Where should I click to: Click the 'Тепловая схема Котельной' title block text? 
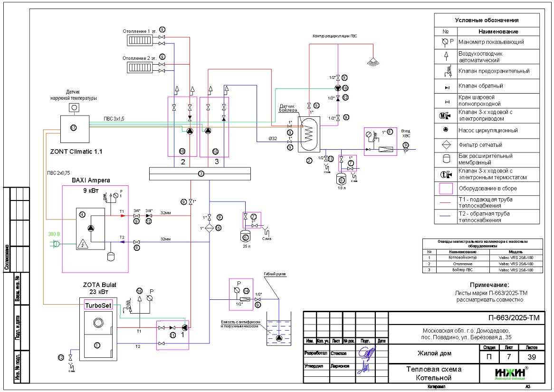pos(433,373)
